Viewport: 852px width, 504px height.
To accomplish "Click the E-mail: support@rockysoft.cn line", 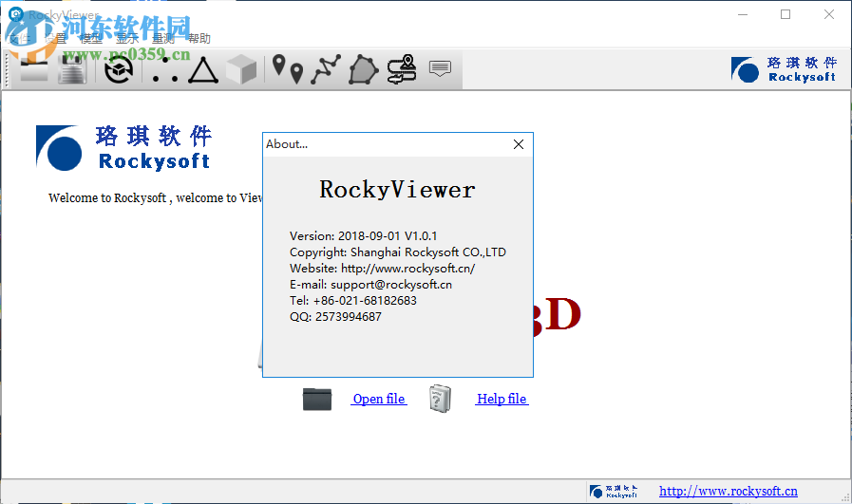I will (370, 285).
